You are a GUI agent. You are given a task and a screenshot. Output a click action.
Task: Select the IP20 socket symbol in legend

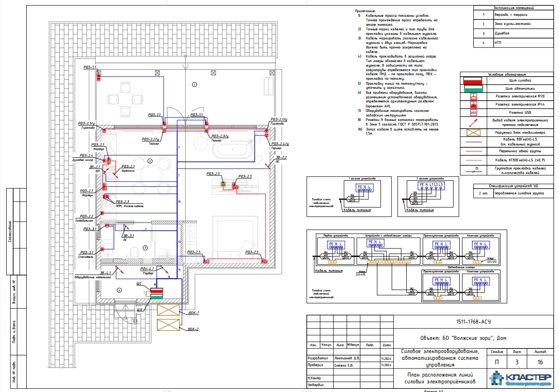click(x=473, y=97)
